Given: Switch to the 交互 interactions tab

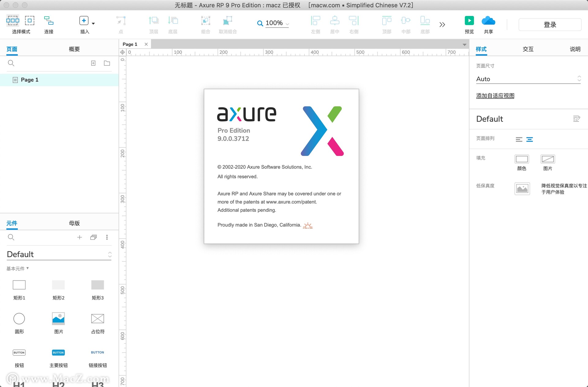Looking at the screenshot, I should [528, 49].
